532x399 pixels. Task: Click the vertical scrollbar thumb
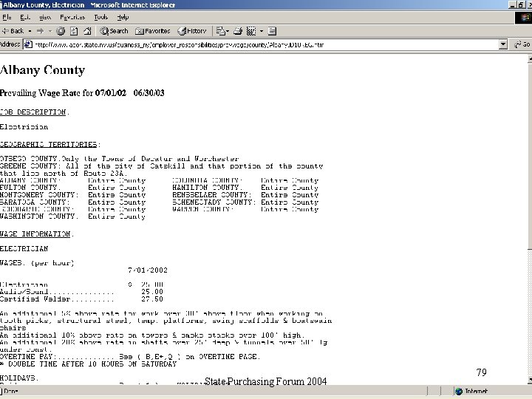[530, 157]
